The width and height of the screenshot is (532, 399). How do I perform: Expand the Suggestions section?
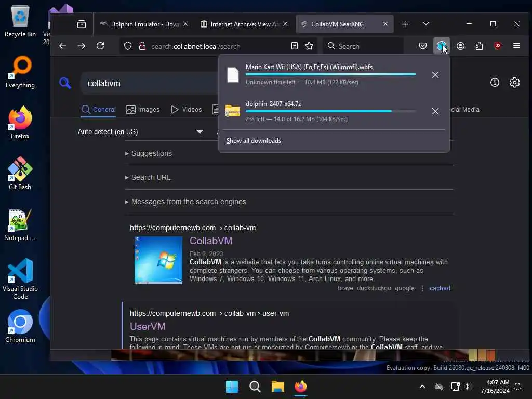coord(149,153)
